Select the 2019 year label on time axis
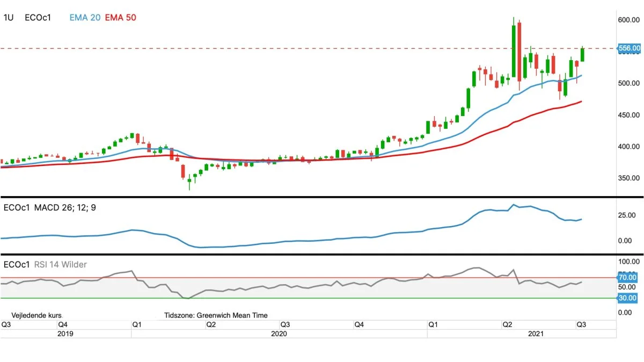 tap(65, 334)
